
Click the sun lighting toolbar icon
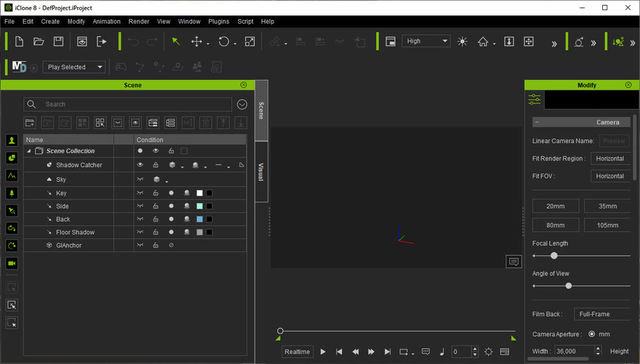click(462, 41)
